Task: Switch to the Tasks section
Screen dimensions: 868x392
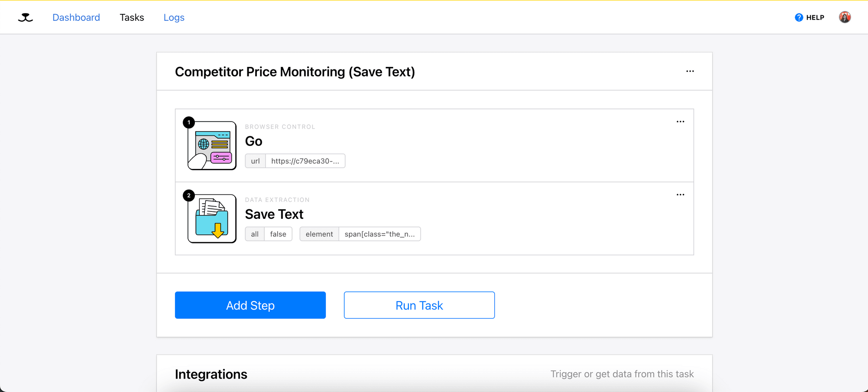Action: click(132, 17)
